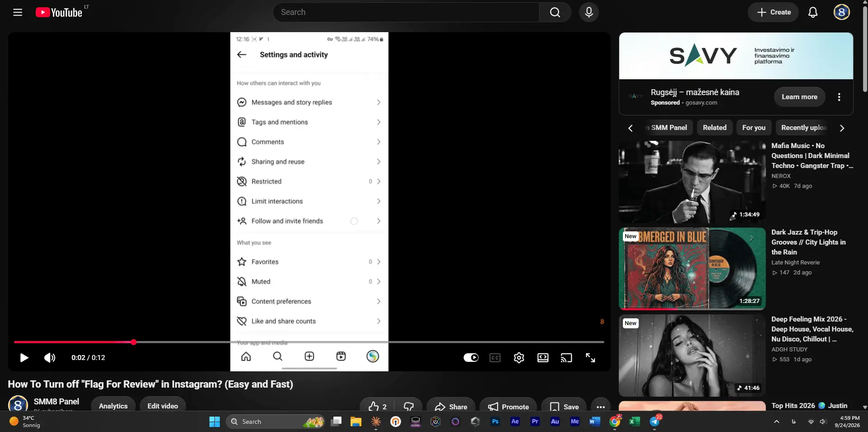Seek using the video progress bar

tap(309, 342)
